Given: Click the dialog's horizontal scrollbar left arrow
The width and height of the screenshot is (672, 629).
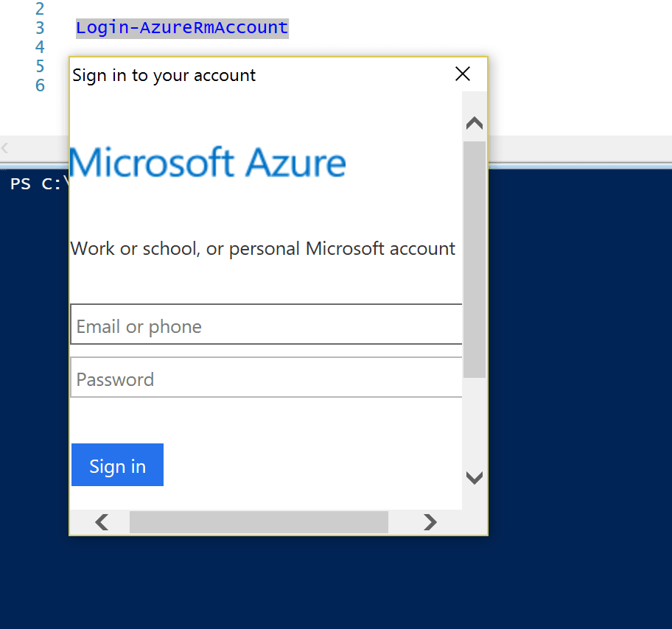Looking at the screenshot, I should (102, 522).
